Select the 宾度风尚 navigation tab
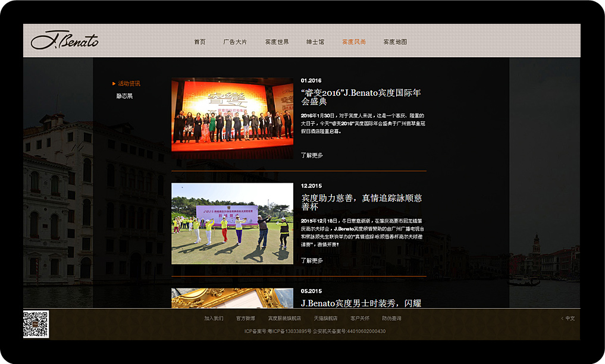This screenshot has height=364, width=605. [354, 42]
